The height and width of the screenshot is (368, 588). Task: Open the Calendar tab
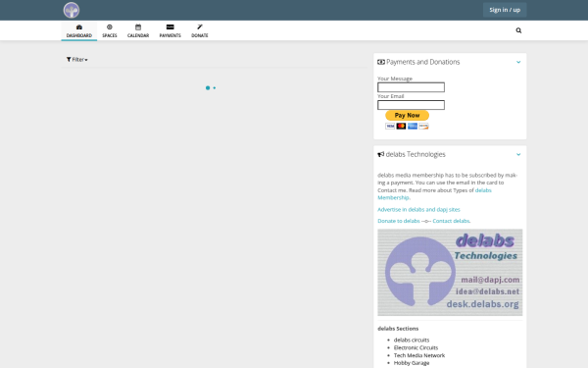138,31
